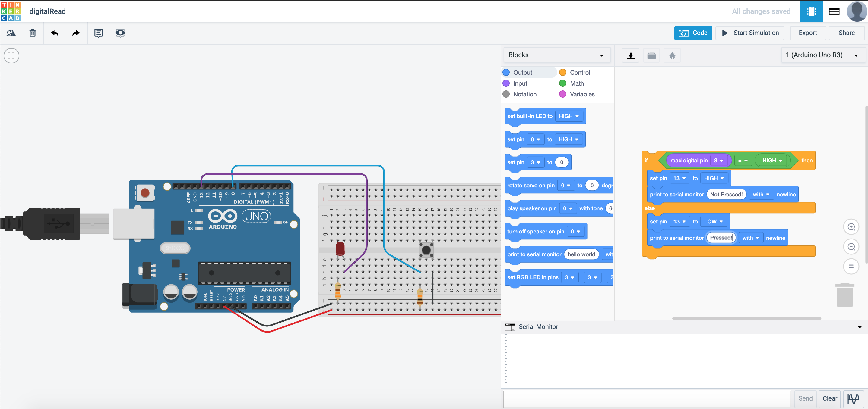868x409 pixels.
Task: Select the Control blocks category
Action: [580, 72]
